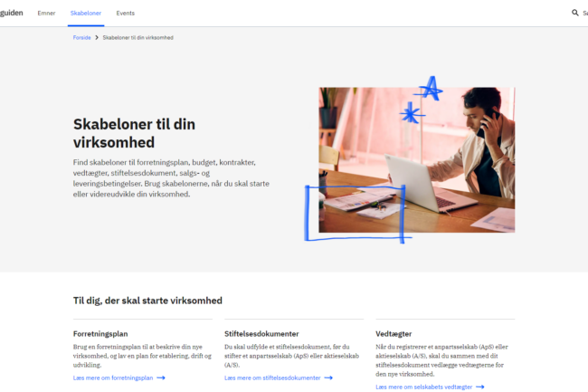Viewport: 588px width, 392px height.
Task: Navigate to Forside via the breadcrumb
Action: coord(81,37)
